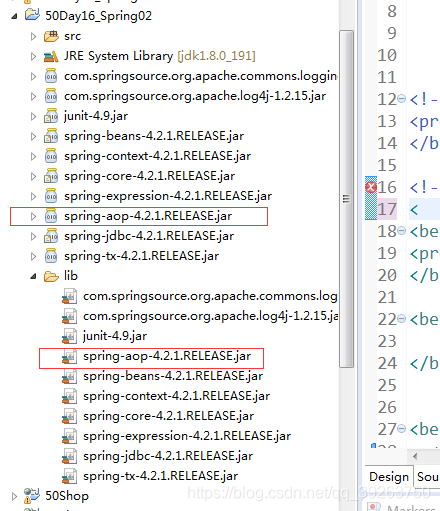
Task: Click the junit-4.9.jar library jar icon
Action: [x=51, y=116]
